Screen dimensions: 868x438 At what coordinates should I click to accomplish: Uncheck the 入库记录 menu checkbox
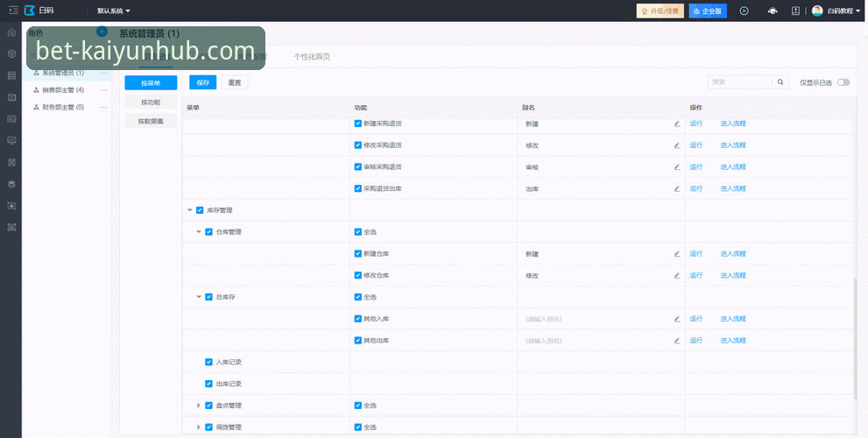click(x=208, y=362)
